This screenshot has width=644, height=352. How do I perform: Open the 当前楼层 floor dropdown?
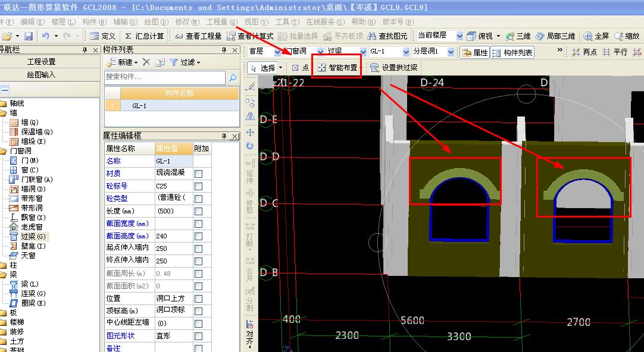(x=459, y=36)
